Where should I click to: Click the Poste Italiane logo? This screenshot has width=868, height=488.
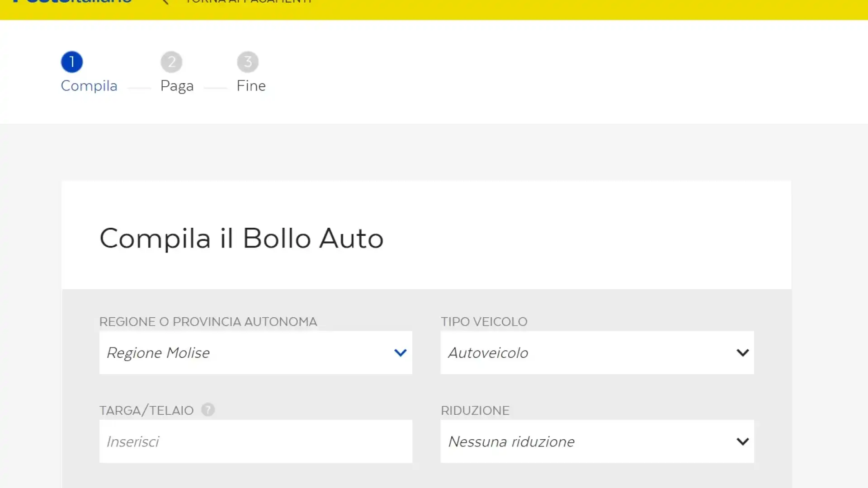click(x=72, y=2)
